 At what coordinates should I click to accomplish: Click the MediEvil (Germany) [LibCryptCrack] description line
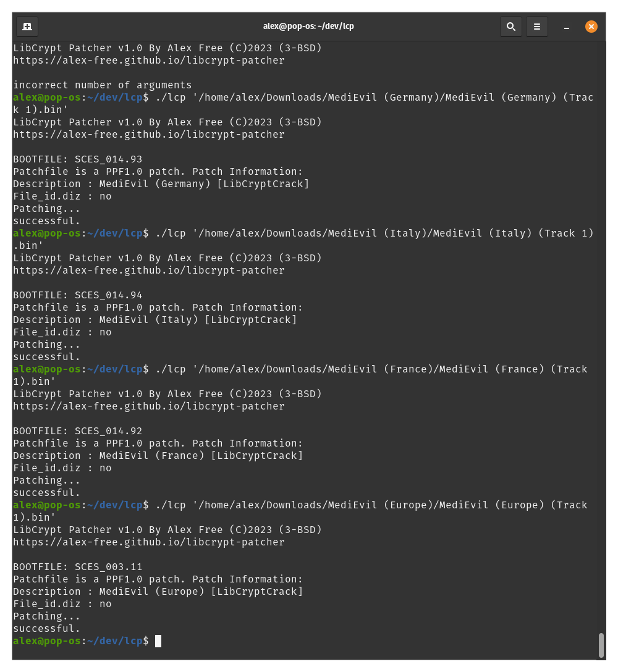pyautogui.click(x=161, y=184)
